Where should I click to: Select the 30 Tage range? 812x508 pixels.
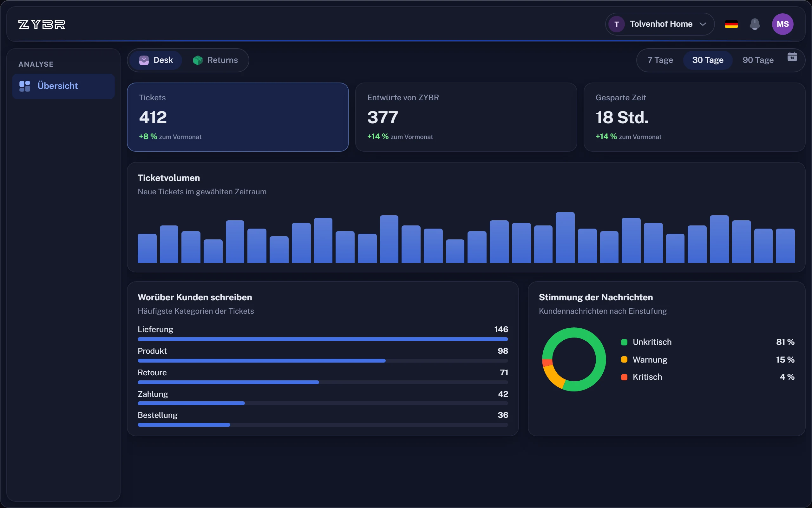click(x=708, y=60)
